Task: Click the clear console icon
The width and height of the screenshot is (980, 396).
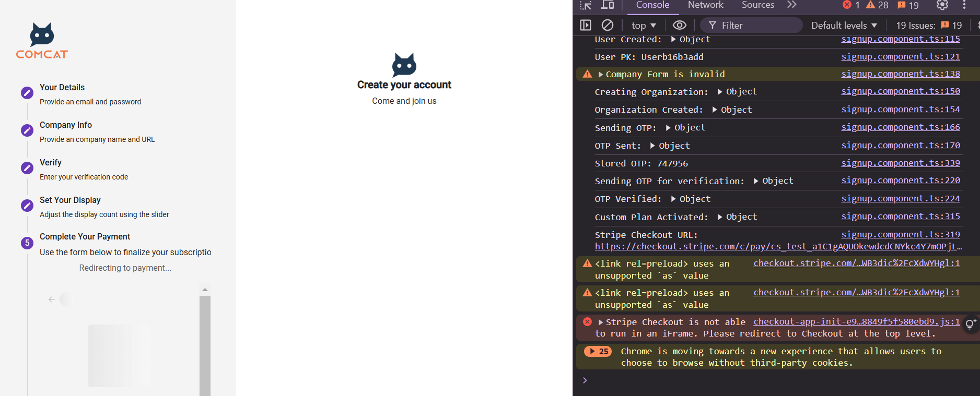Action: 608,25
